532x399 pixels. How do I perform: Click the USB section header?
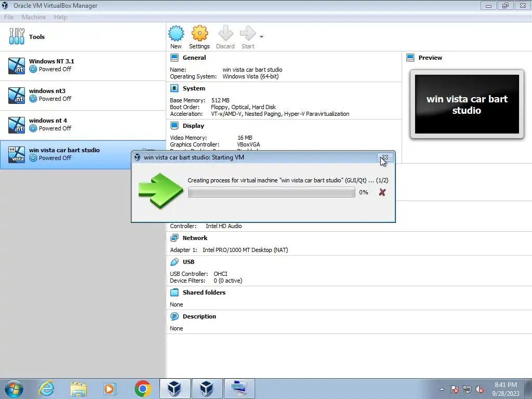tap(188, 262)
